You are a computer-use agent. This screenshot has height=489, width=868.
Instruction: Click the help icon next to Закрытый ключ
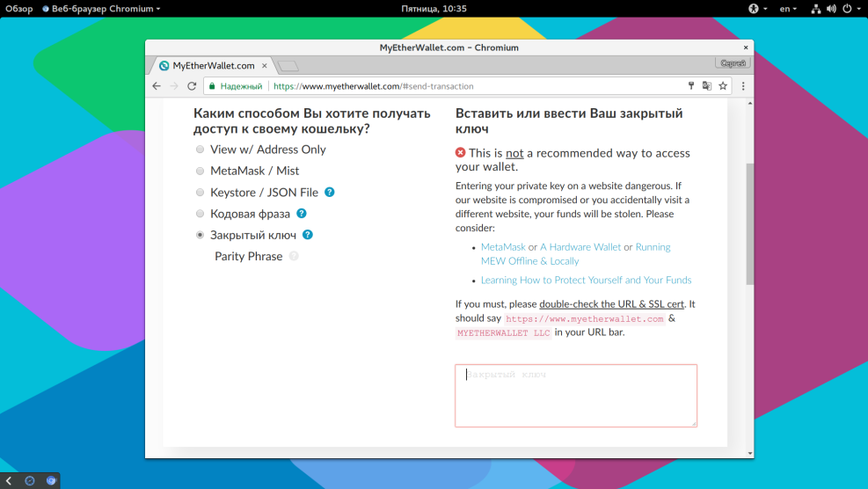click(x=308, y=235)
